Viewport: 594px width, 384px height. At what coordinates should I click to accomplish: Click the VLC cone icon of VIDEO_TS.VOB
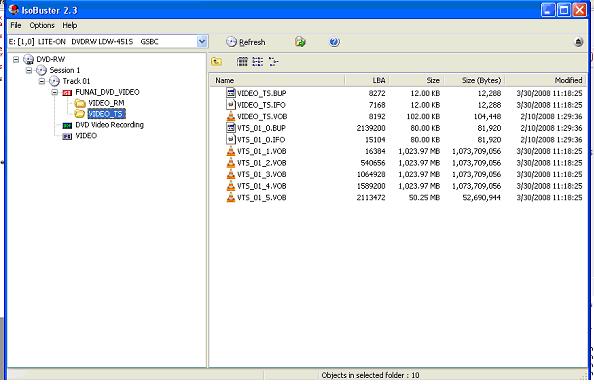231,116
